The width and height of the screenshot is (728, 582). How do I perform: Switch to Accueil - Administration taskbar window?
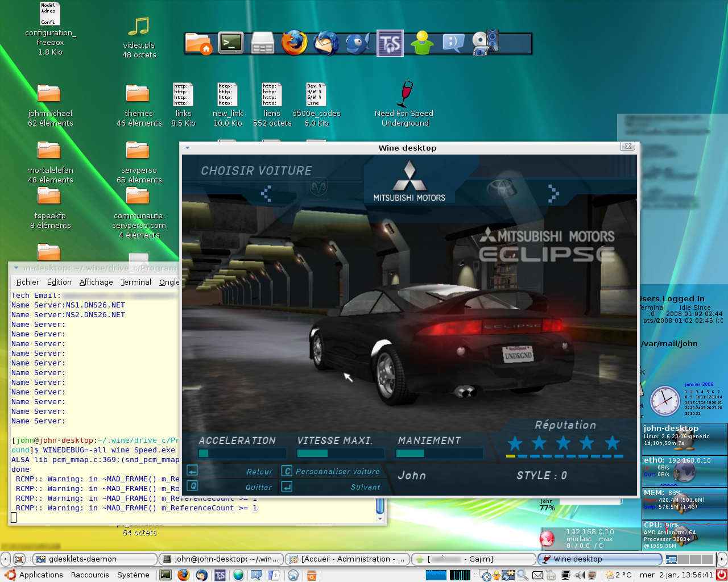pyautogui.click(x=347, y=559)
